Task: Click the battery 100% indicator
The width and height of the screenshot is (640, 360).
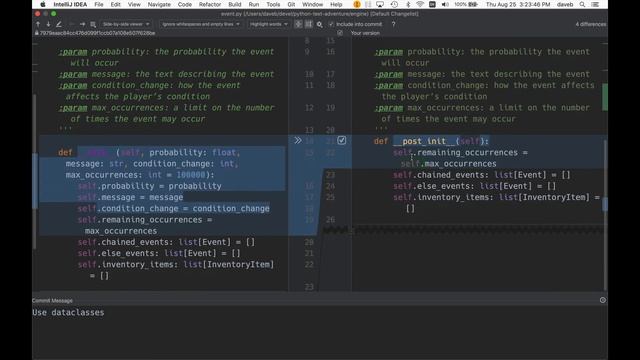Action: click(x=466, y=4)
